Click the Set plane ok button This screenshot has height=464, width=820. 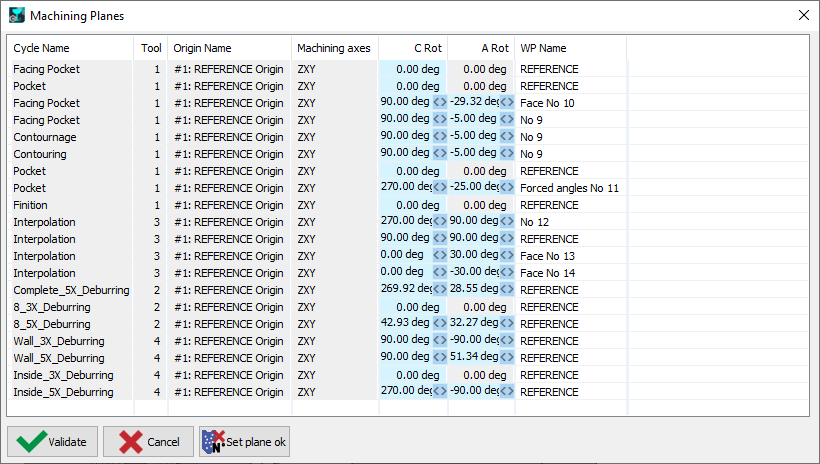(244, 442)
